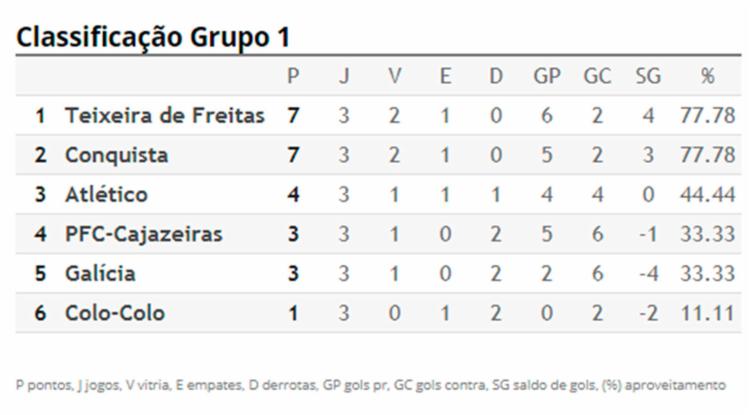Click the Colo-Colo team name
Image resolution: width=750 pixels, height=415 pixels.
pyautogui.click(x=115, y=313)
